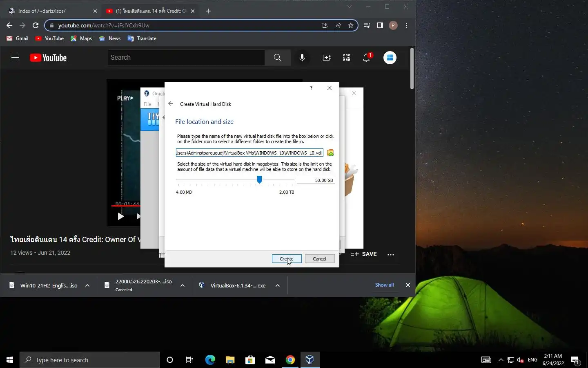Viewport: 588px width, 368px height.
Task: Click the 50.00 GB size field
Action: click(316, 180)
